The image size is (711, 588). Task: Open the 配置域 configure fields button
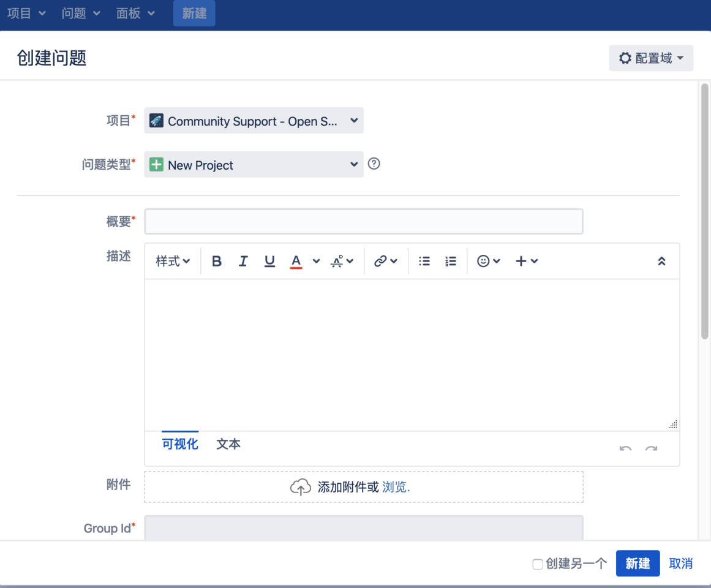click(x=650, y=58)
